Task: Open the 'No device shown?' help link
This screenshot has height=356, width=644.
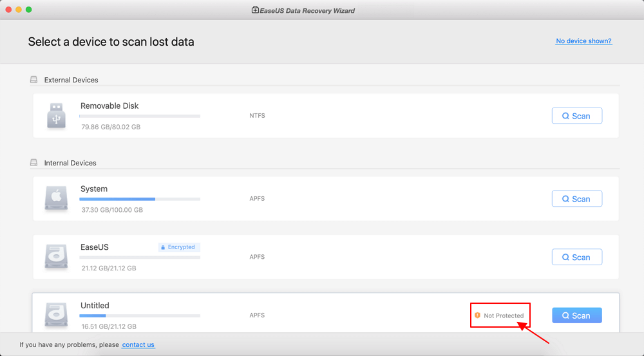Action: 583,41
